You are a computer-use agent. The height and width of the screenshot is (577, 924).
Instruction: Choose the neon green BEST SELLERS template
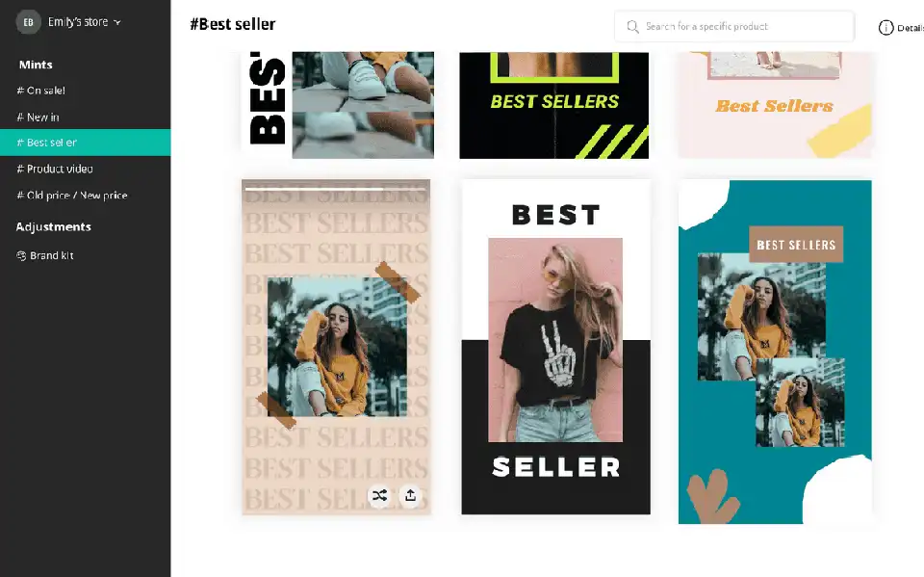pyautogui.click(x=554, y=105)
